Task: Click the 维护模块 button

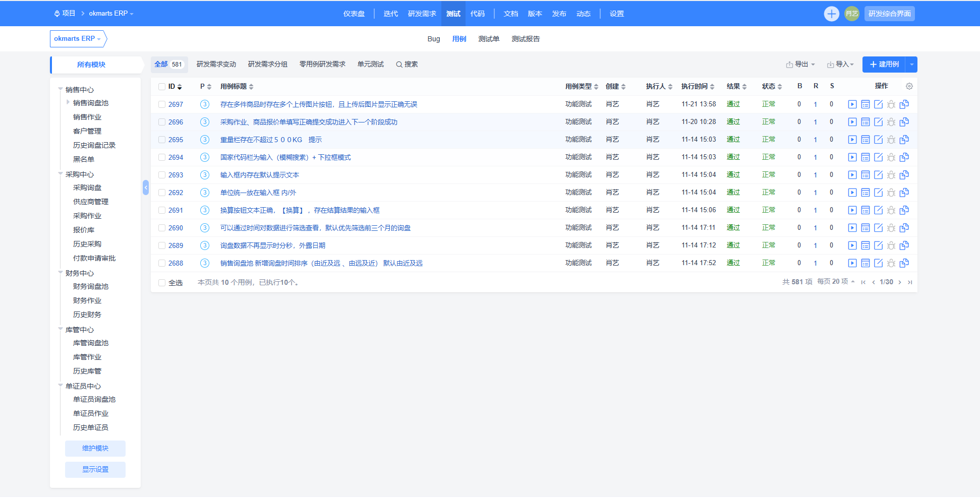Action: click(95, 448)
